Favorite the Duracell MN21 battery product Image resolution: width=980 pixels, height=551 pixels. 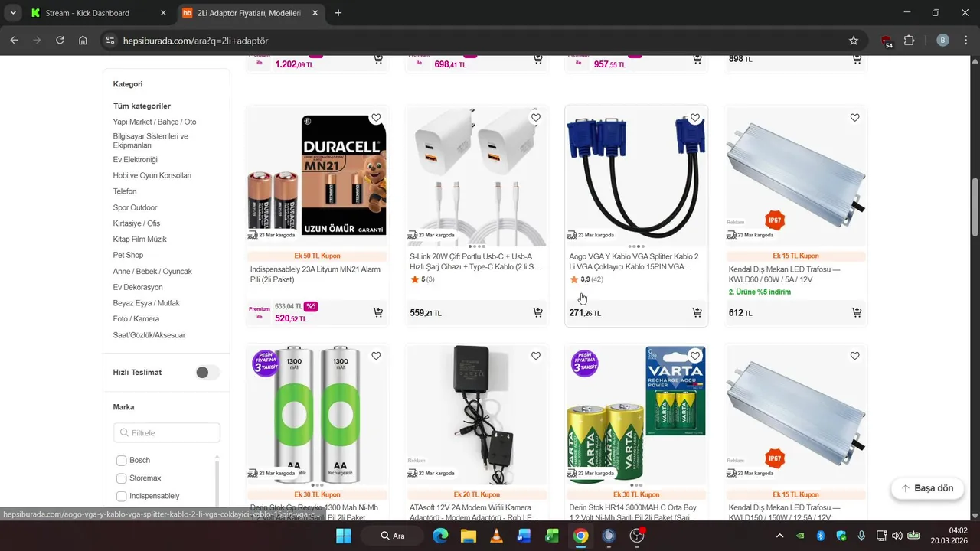point(376,118)
